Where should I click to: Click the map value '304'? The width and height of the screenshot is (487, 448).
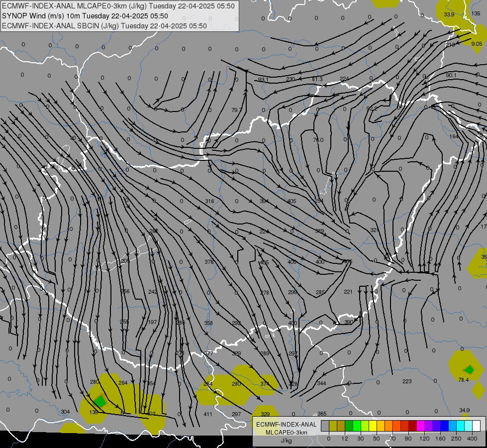65,412
